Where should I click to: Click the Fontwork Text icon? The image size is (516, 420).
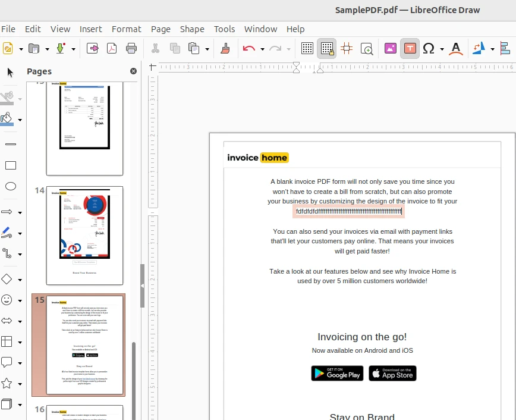pyautogui.click(x=456, y=48)
